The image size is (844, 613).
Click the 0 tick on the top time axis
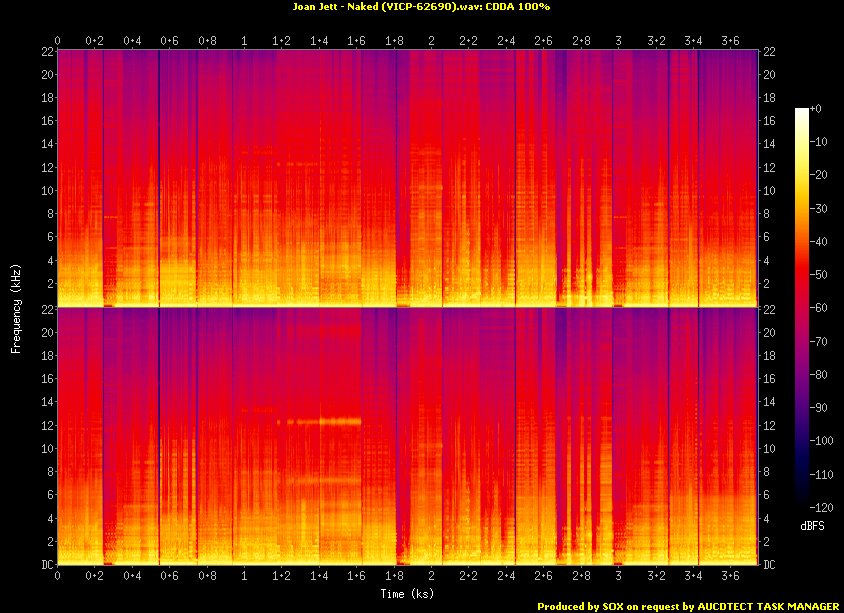57,41
